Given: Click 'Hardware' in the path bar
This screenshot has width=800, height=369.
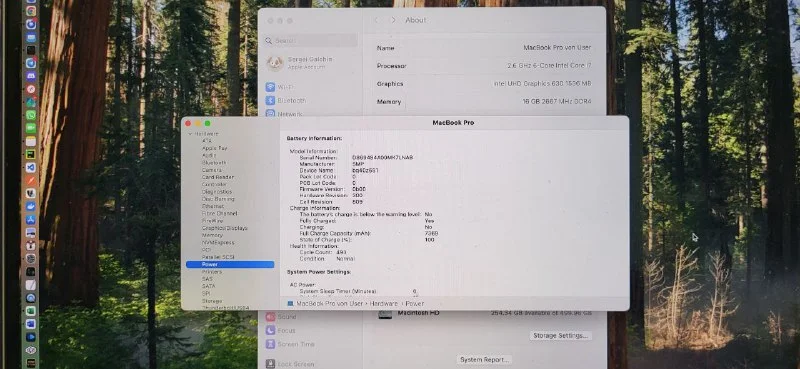Looking at the screenshot, I should 384,303.
